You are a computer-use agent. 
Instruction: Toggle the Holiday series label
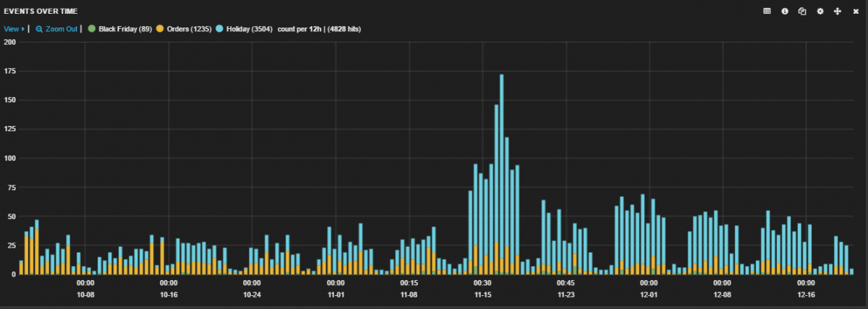(x=250, y=29)
